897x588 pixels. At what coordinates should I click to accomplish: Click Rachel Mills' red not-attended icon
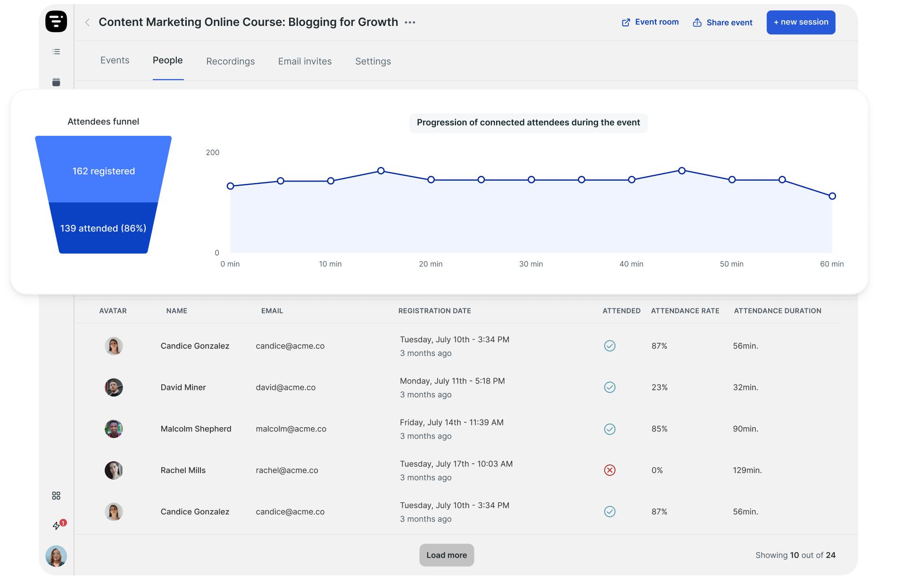tap(609, 470)
